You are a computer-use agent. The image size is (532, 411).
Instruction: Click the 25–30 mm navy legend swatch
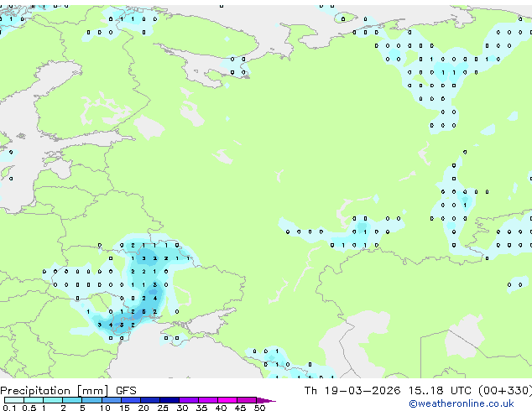point(169,400)
